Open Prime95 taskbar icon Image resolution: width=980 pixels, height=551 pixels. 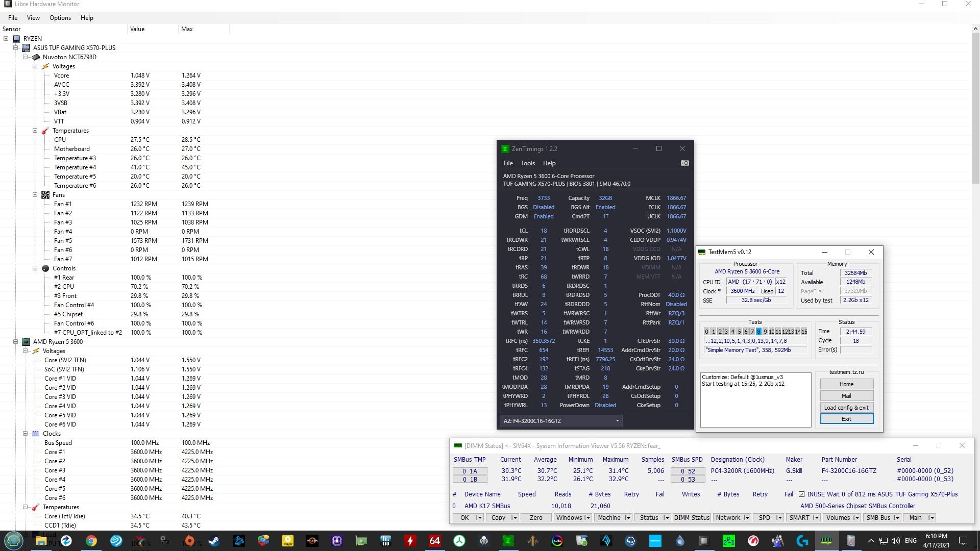click(728, 541)
